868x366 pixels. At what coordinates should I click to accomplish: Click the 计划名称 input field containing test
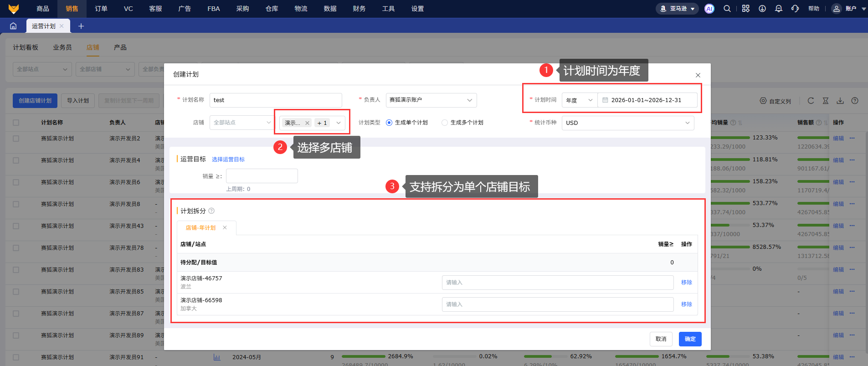tap(275, 100)
